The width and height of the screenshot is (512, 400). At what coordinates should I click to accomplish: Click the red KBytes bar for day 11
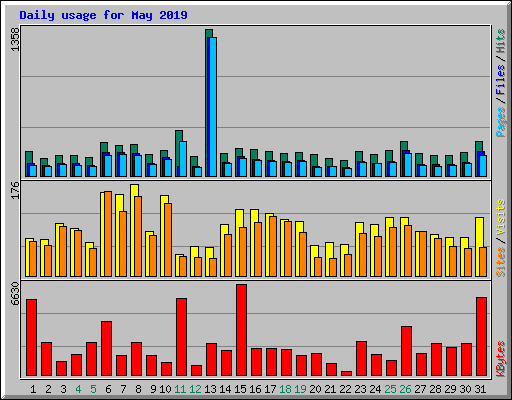182,337
